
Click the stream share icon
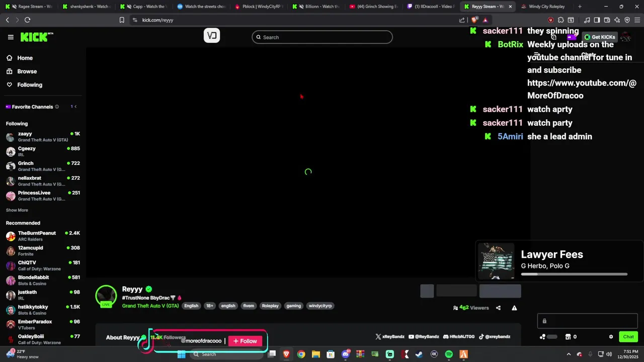click(x=498, y=308)
